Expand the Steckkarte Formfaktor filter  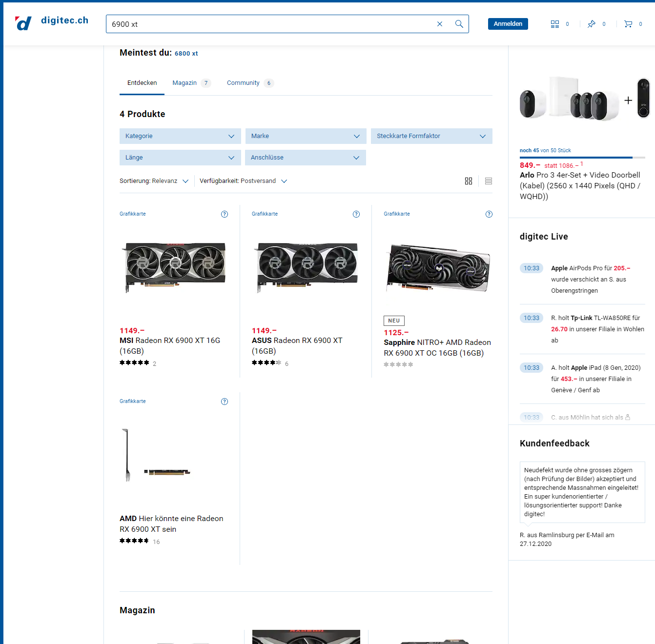click(431, 136)
